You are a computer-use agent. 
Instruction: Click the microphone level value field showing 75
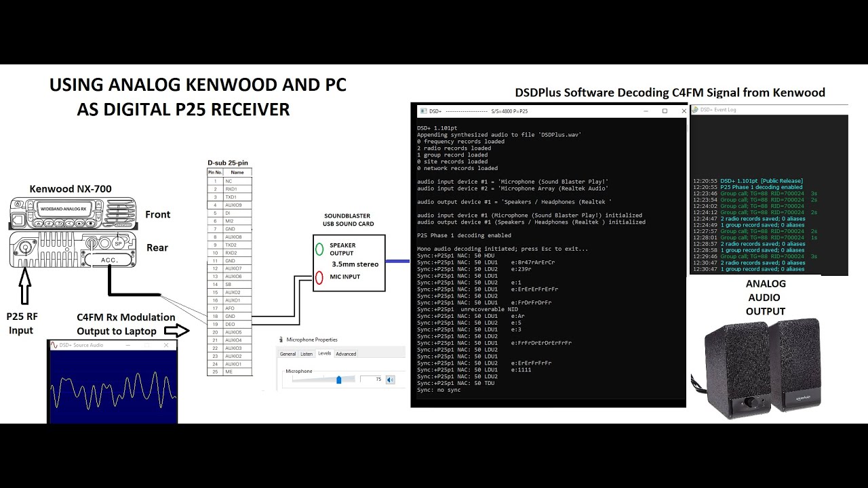point(372,380)
